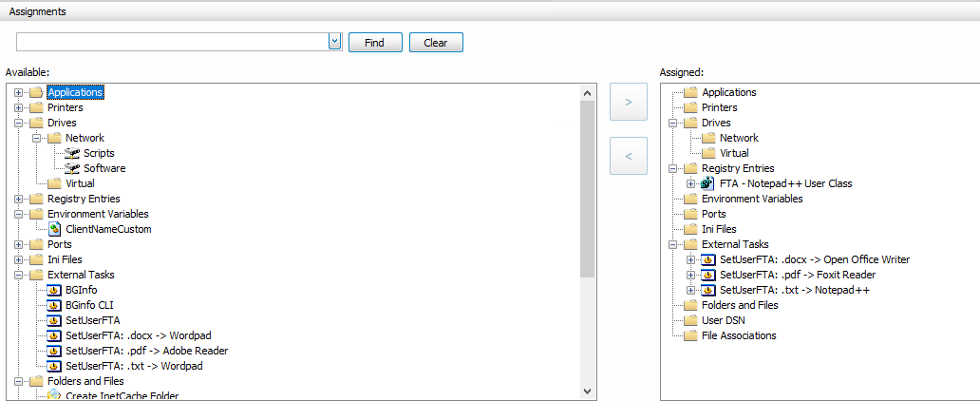This screenshot has height=401, width=980.
Task: Click Ports folder icon in Assigned tree
Action: (690, 214)
